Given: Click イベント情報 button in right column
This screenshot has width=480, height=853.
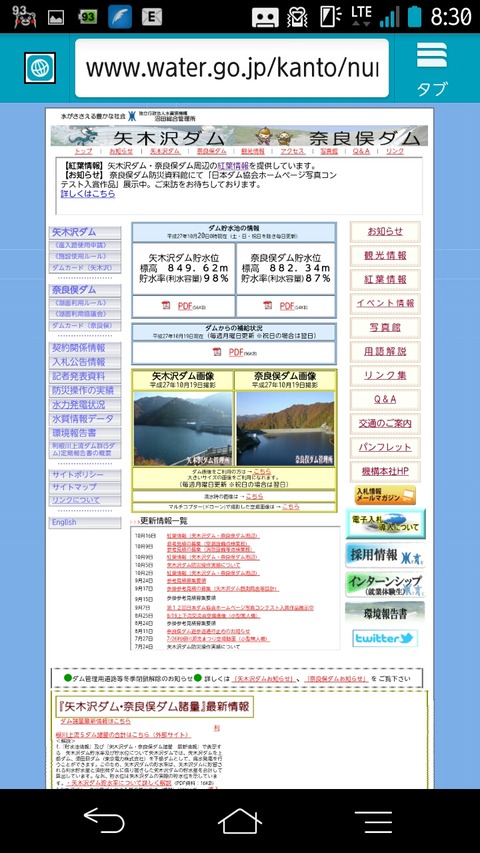Looking at the screenshot, I should point(385,304).
